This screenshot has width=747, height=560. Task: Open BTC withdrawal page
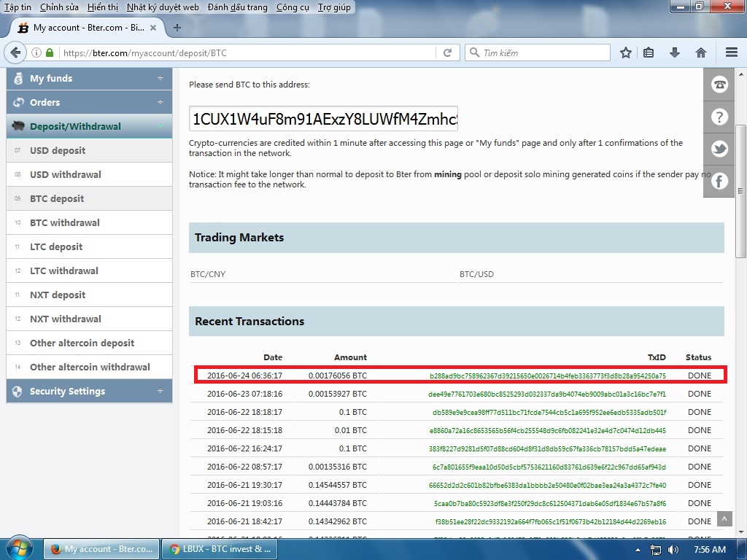(x=89, y=222)
